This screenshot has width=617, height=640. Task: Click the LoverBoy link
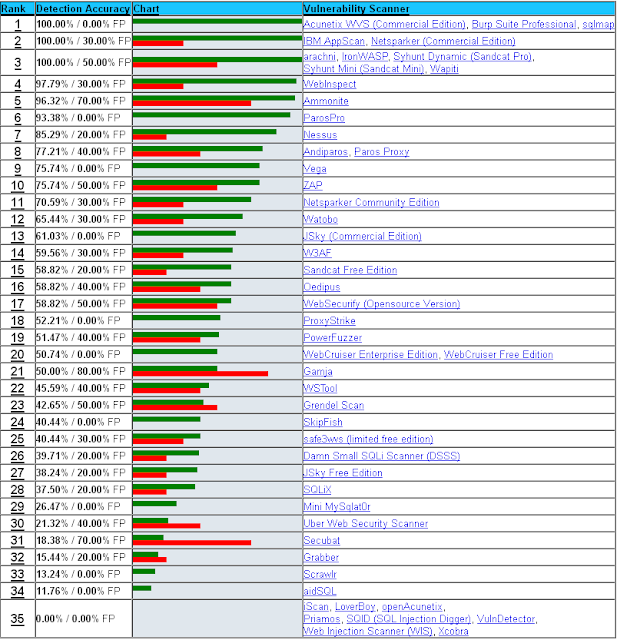tap(355, 607)
